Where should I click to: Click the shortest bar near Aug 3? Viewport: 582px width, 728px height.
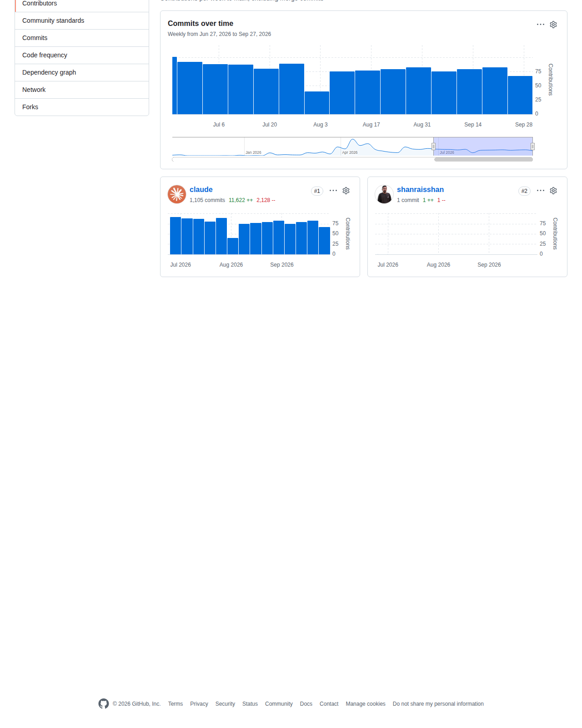pyautogui.click(x=317, y=103)
